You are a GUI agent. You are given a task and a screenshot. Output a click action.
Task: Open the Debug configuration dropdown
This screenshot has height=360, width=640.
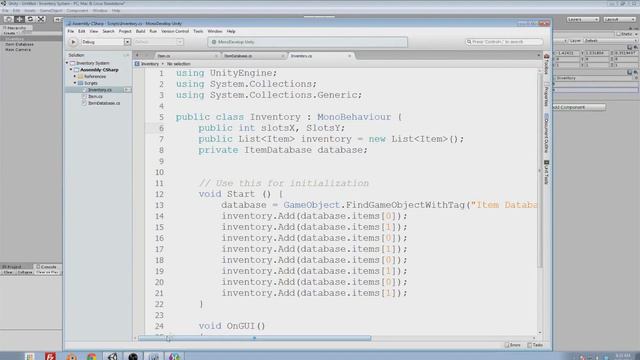(x=106, y=42)
